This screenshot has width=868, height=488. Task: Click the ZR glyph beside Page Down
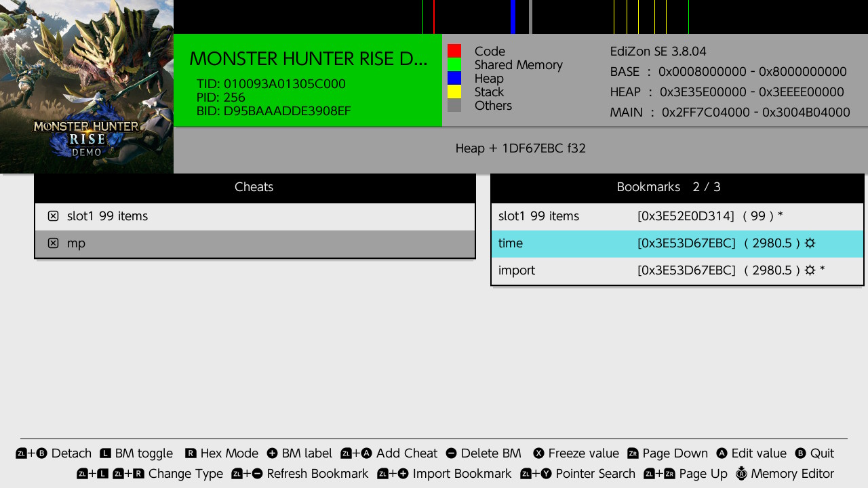(633, 453)
